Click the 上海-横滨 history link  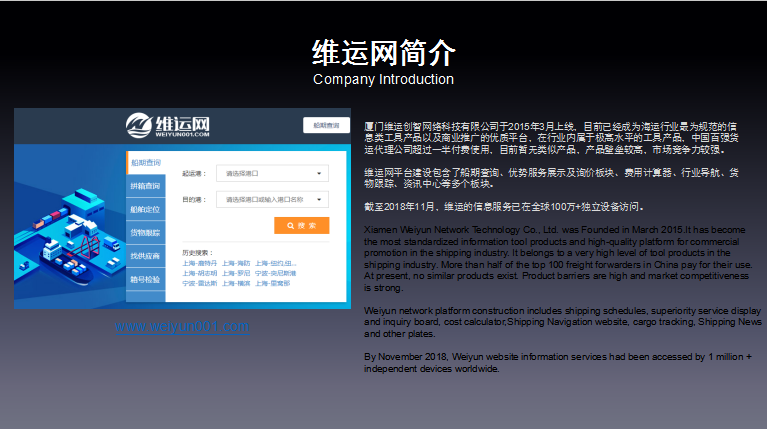(x=236, y=283)
